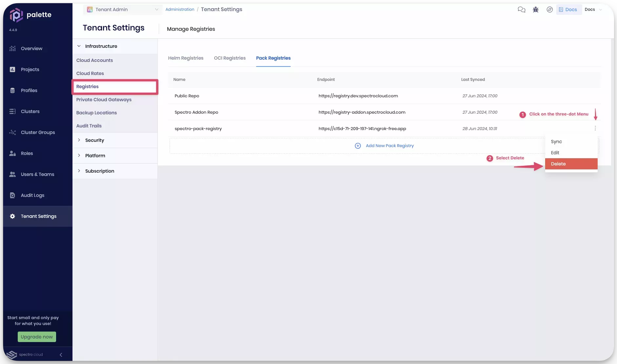Click the Profiles stack icon

click(12, 90)
